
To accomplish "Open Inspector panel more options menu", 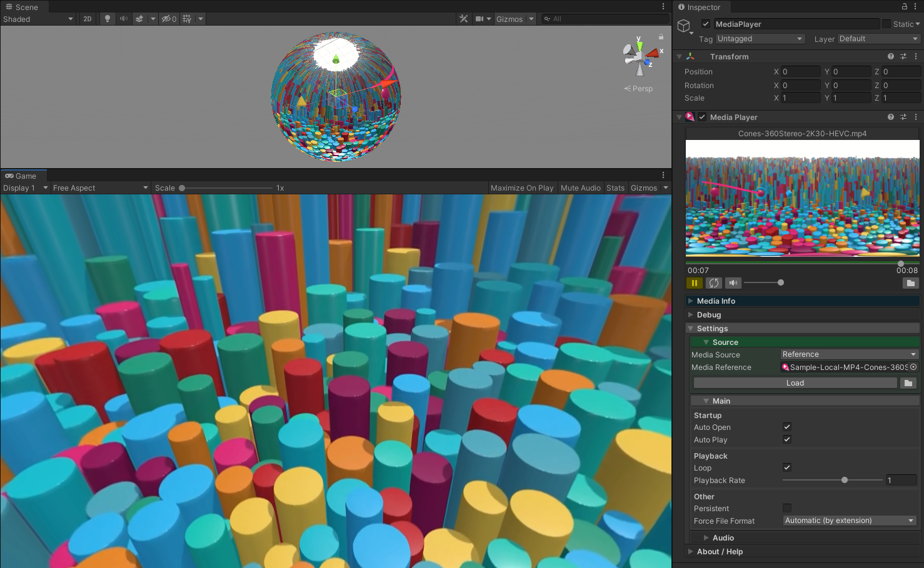I will coord(915,6).
